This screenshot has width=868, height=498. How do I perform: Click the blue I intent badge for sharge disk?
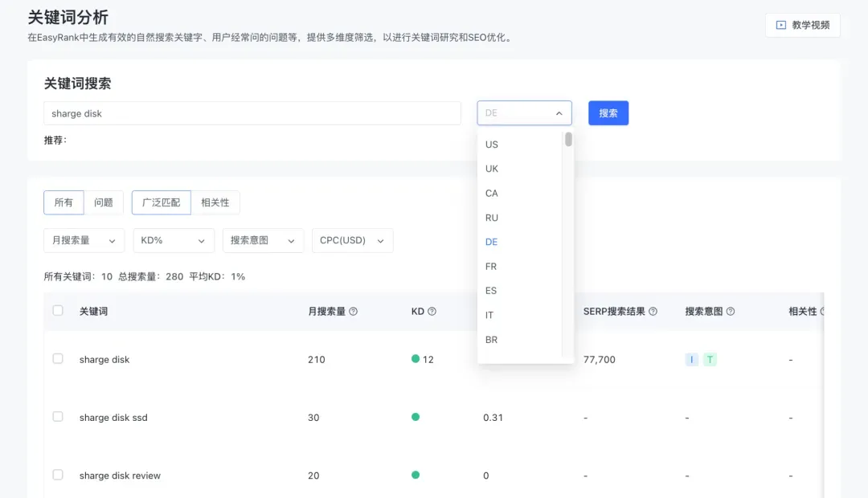691,359
